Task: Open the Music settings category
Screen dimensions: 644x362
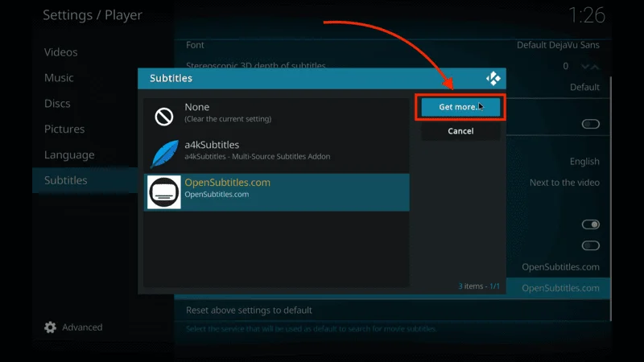Action: click(59, 77)
